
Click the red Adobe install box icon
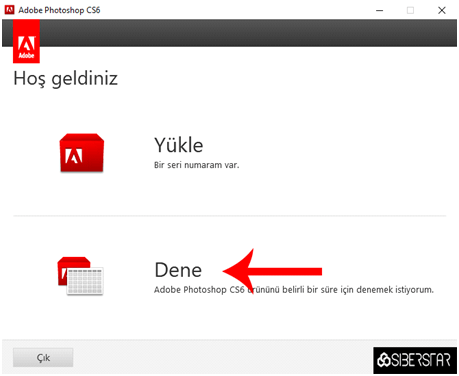[x=82, y=153]
